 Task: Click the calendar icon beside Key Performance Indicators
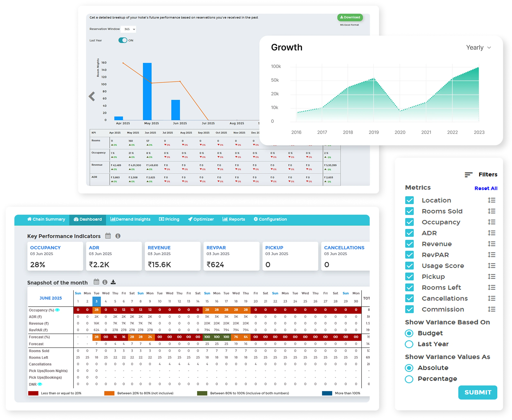[108, 236]
